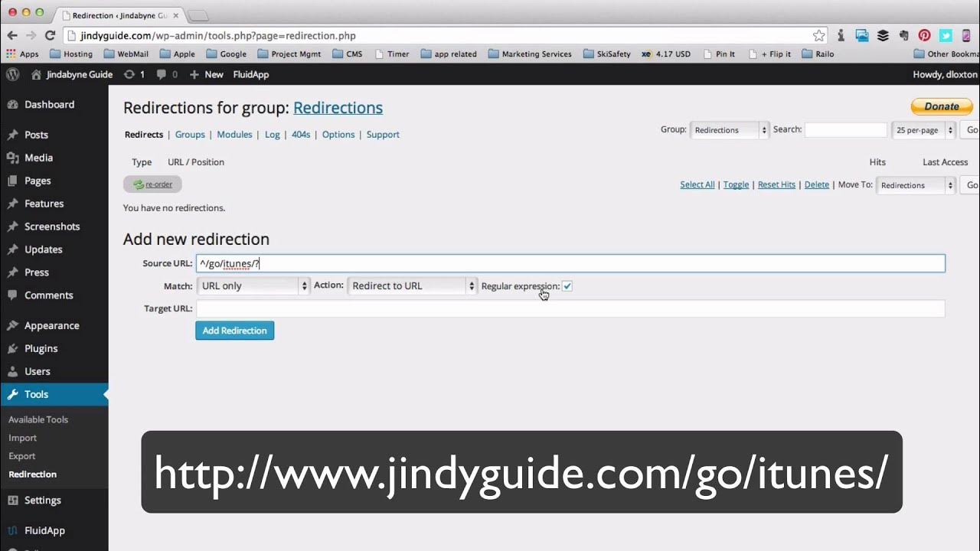Click into the Target URL field
This screenshot has width=980, height=551.
coord(570,308)
